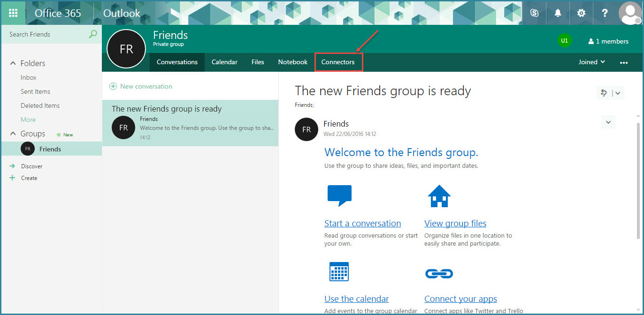The height and width of the screenshot is (315, 644).
Task: Open the reply options dropdown arrow
Action: [x=618, y=93]
